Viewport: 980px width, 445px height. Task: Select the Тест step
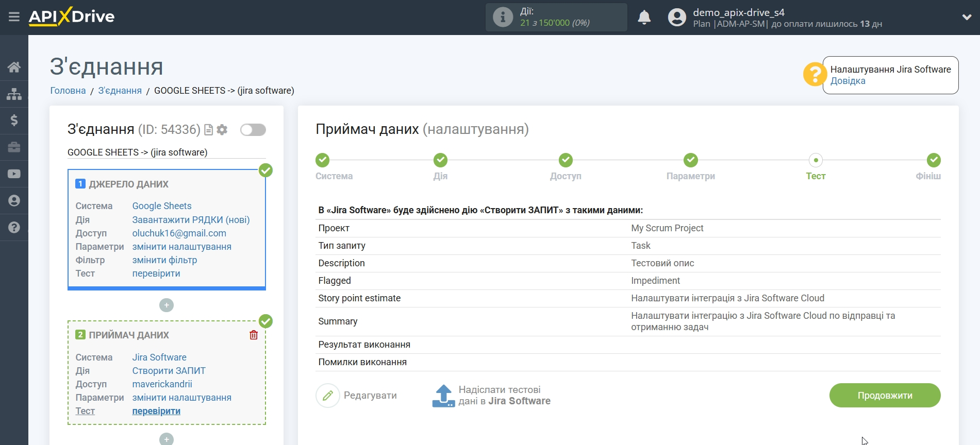pyautogui.click(x=816, y=160)
